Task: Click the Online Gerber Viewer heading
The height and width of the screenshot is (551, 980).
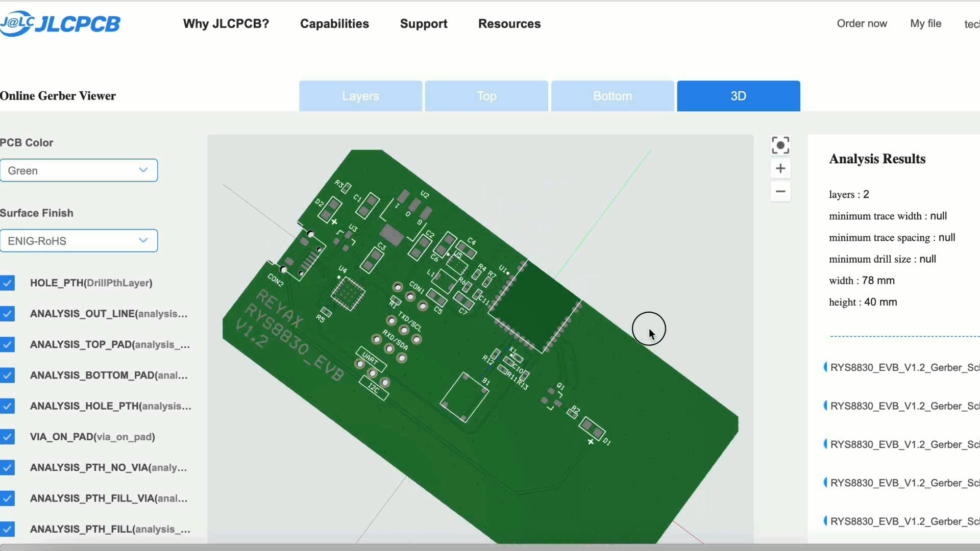Action: coord(58,96)
